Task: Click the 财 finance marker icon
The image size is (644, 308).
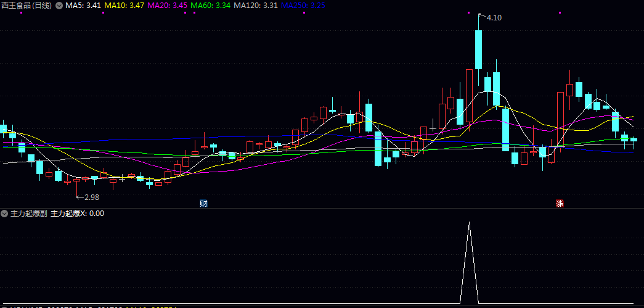Action: click(203, 203)
